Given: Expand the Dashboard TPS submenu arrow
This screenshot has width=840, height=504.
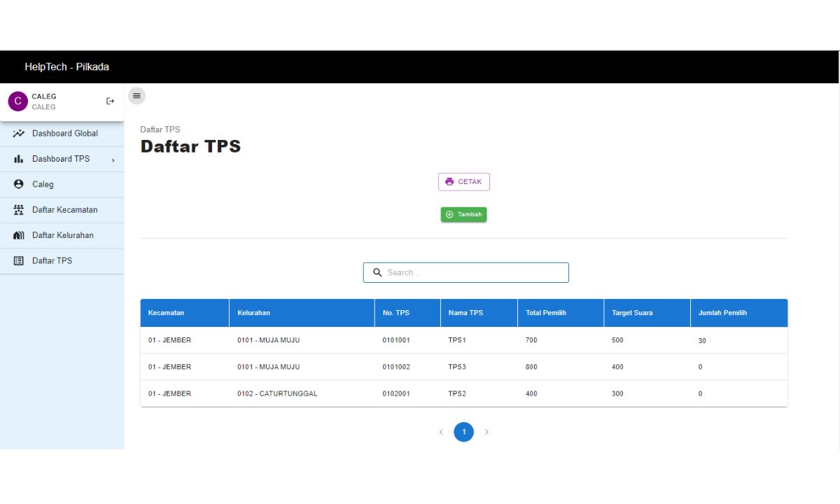Looking at the screenshot, I should point(113,160).
